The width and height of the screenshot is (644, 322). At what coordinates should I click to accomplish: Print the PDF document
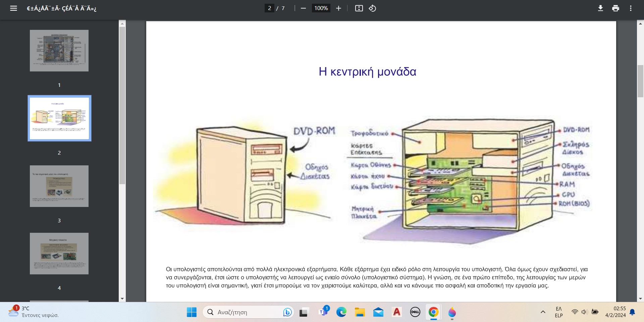(x=615, y=8)
